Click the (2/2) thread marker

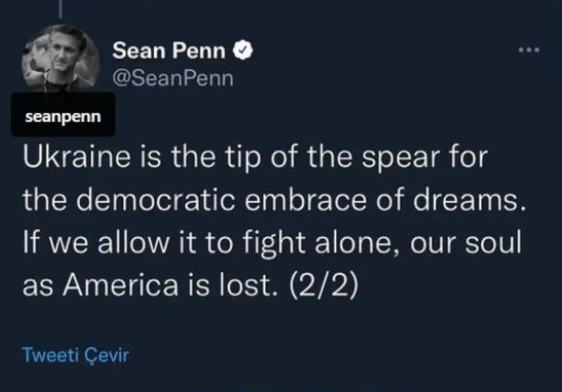pos(323,286)
